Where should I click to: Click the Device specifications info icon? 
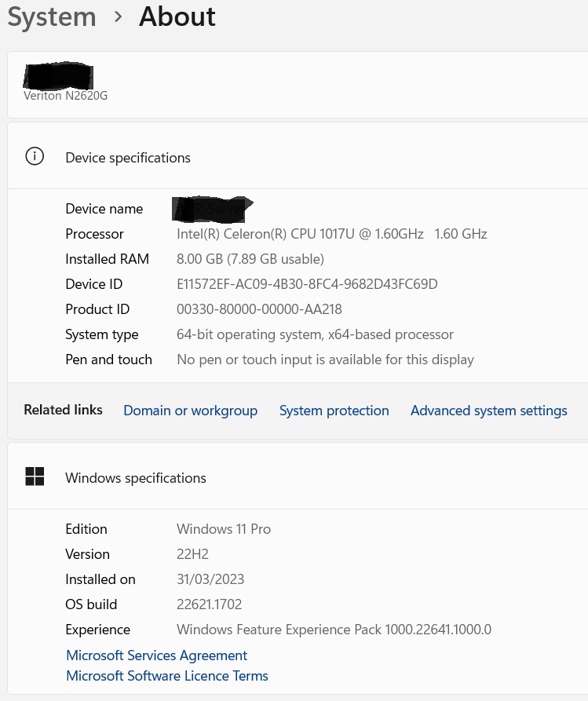coord(35,156)
